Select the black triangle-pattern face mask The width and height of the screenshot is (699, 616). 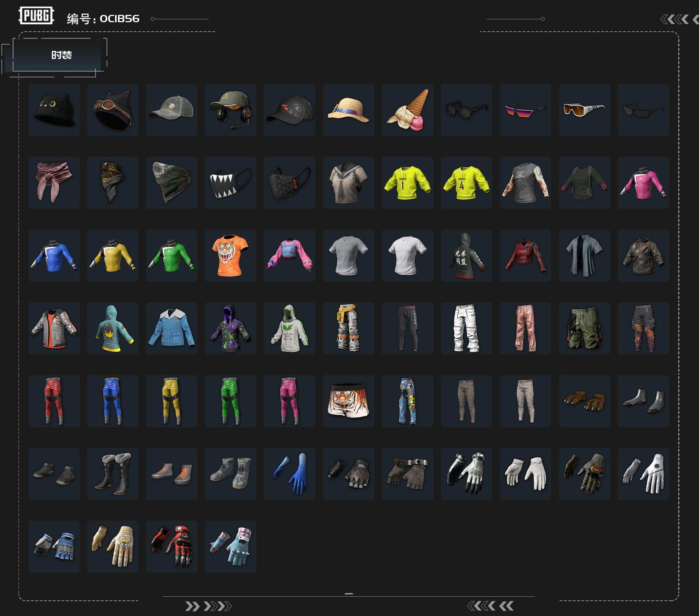(x=289, y=183)
